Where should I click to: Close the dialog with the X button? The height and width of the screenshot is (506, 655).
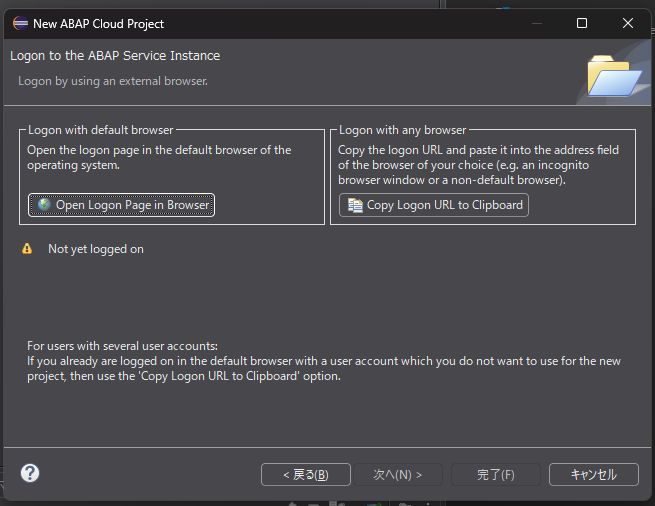(628, 23)
